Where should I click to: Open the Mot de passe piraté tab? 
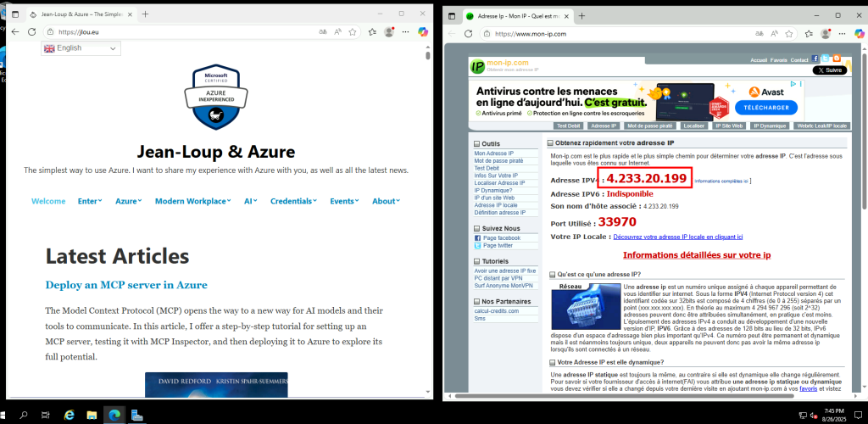[651, 126]
